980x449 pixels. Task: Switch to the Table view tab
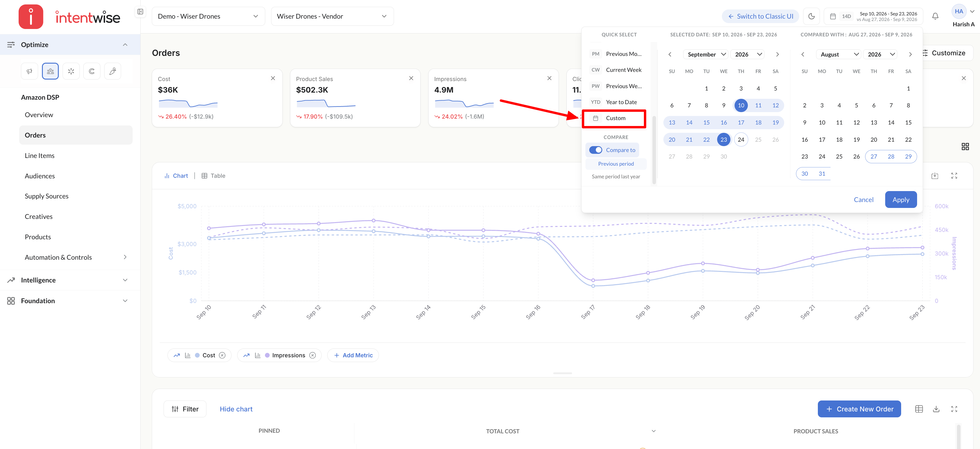tap(214, 176)
